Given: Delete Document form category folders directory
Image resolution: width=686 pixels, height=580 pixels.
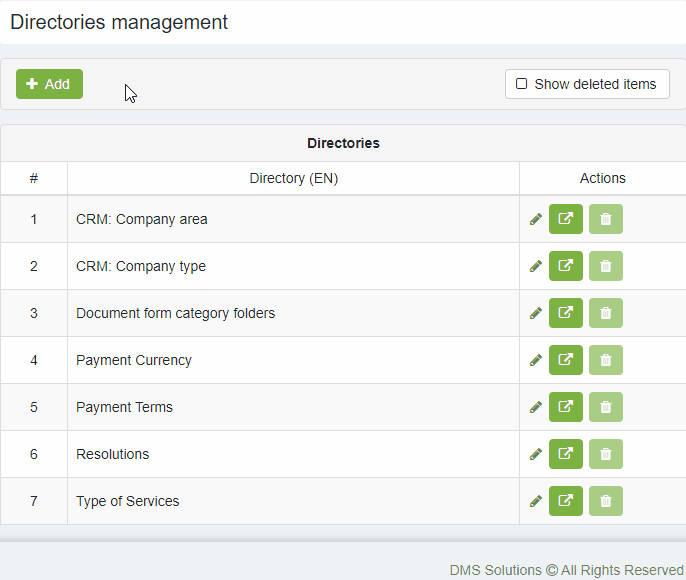Looking at the screenshot, I should pos(606,313).
